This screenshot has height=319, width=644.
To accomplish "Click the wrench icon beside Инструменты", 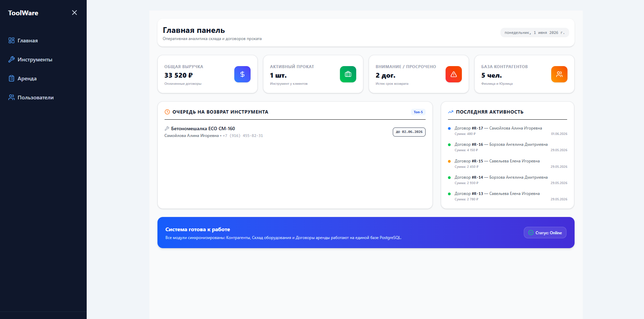I will pyautogui.click(x=12, y=59).
